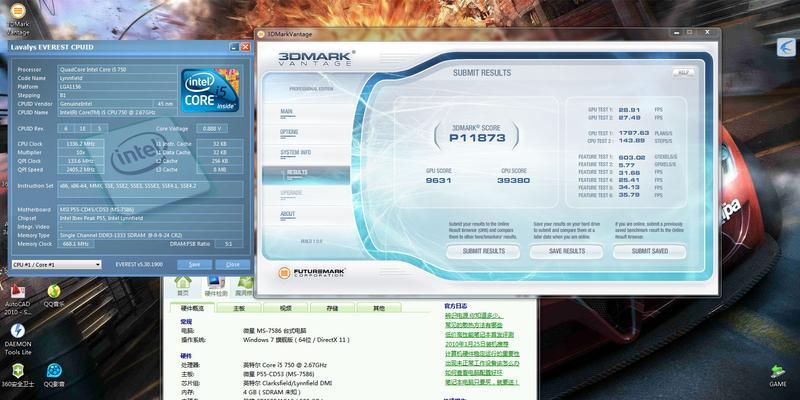
Task: Click the 3DMark Vantage title bar icon
Action: tap(261, 34)
